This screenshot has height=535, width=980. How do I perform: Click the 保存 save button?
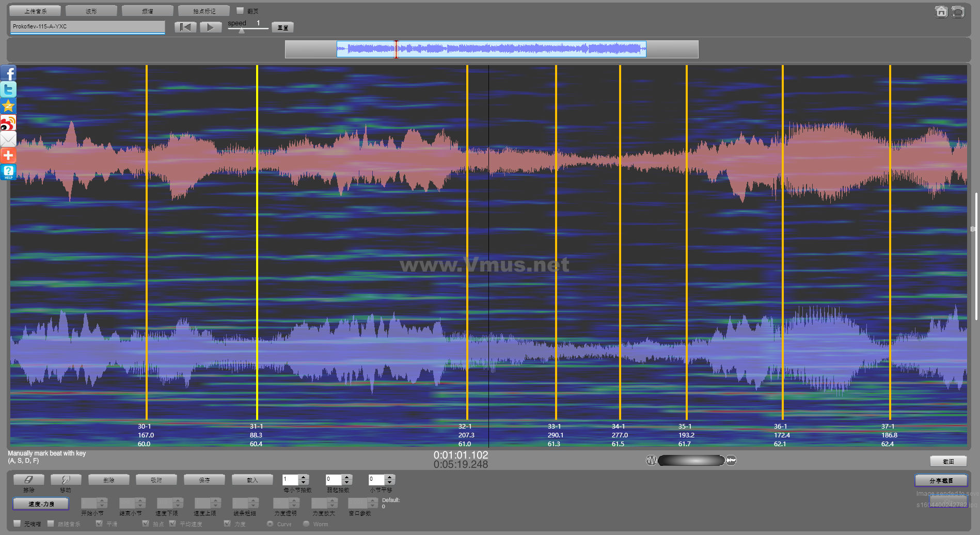[x=204, y=480]
